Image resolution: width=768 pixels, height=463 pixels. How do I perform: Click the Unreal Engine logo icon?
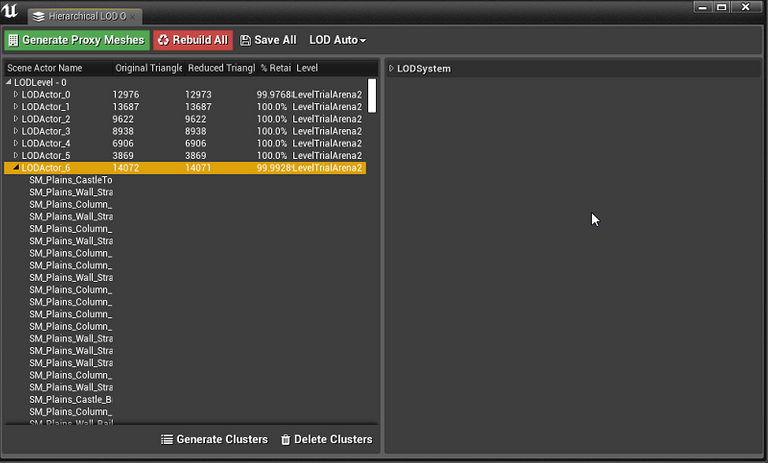coord(11,12)
